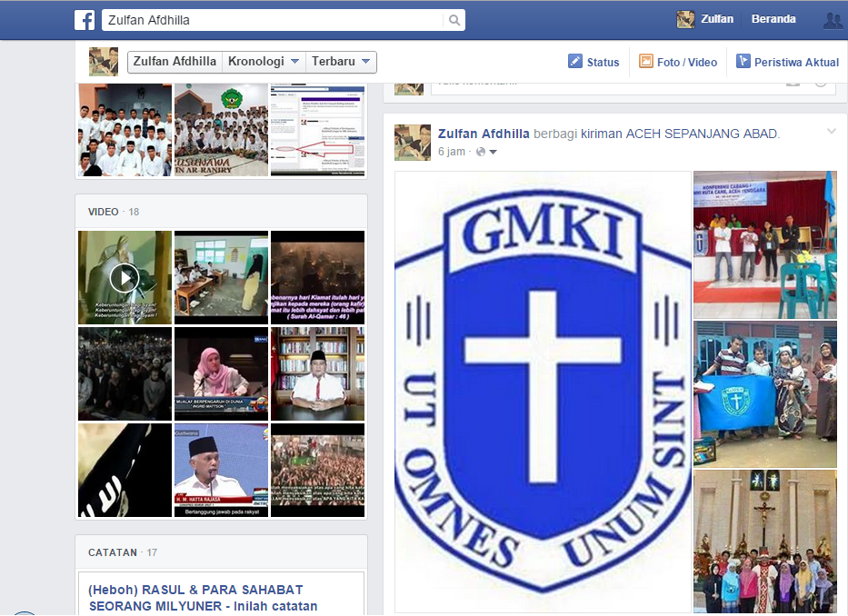Click user avatar in top navigation bar

685,19
